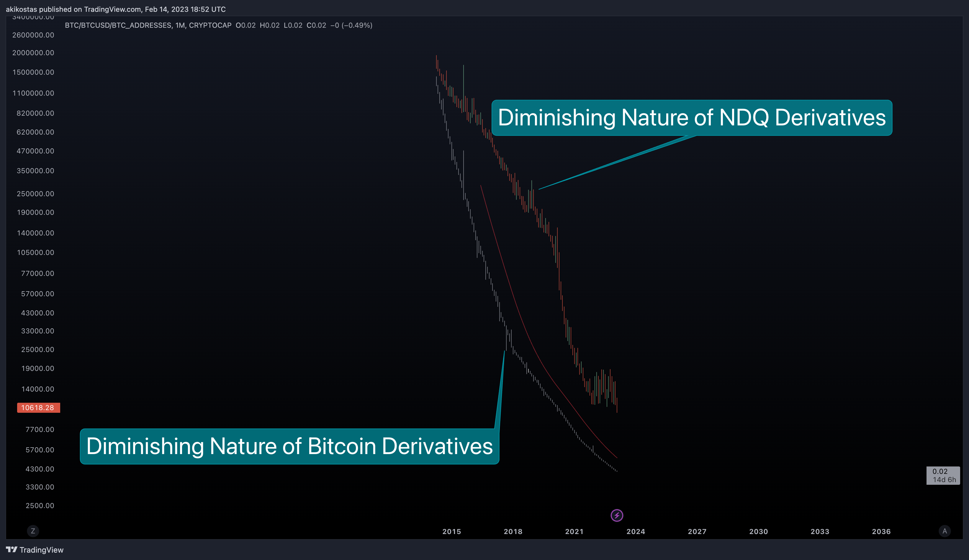Click the O0.02 open value
This screenshot has height=560, width=969.
[x=246, y=25]
